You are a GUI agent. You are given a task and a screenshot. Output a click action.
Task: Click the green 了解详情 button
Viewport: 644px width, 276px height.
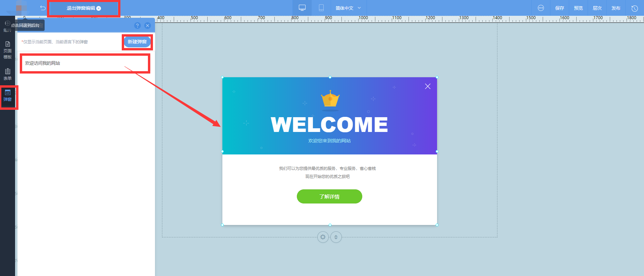point(329,196)
